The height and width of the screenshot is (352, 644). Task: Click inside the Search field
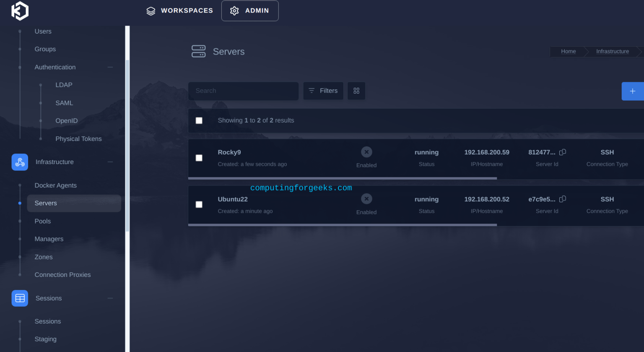243,91
